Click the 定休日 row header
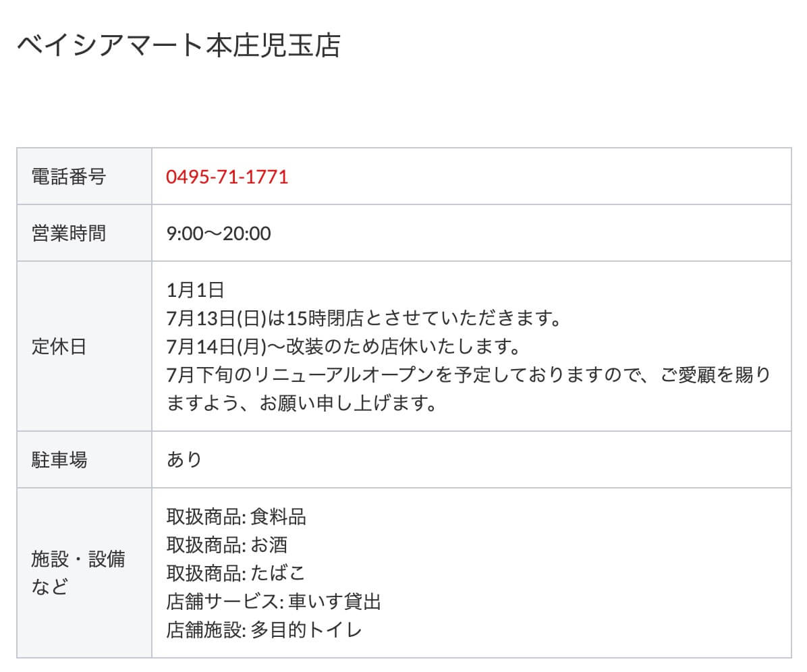807x672 pixels. click(59, 347)
